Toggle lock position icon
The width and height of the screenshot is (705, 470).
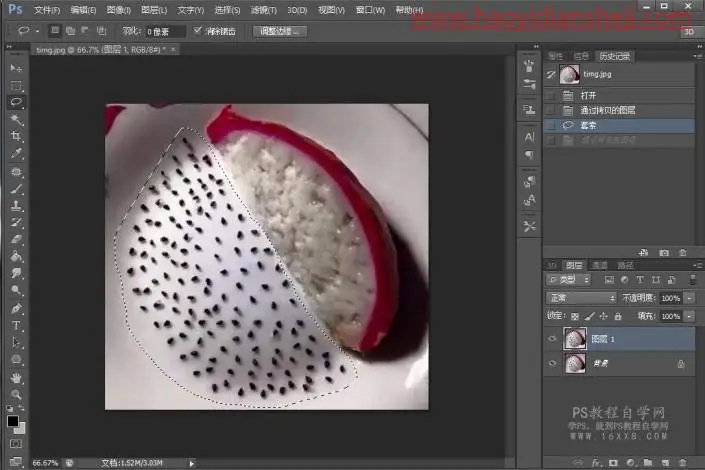click(x=603, y=316)
